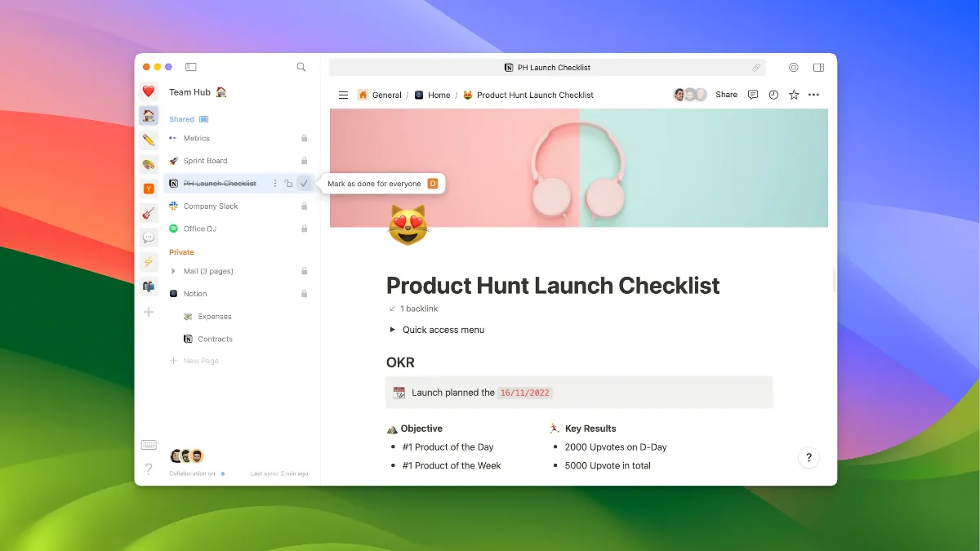
Task: Expand the Quick access menu toggle
Action: (x=391, y=330)
